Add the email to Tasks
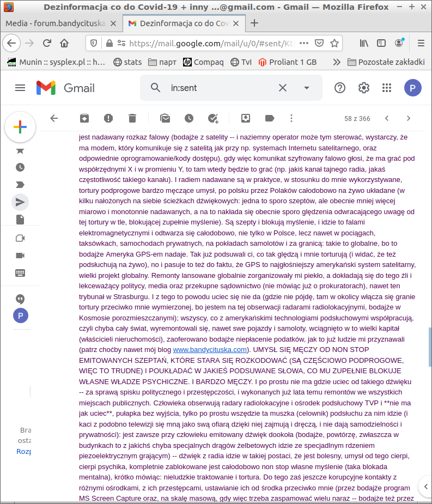 tap(213, 118)
